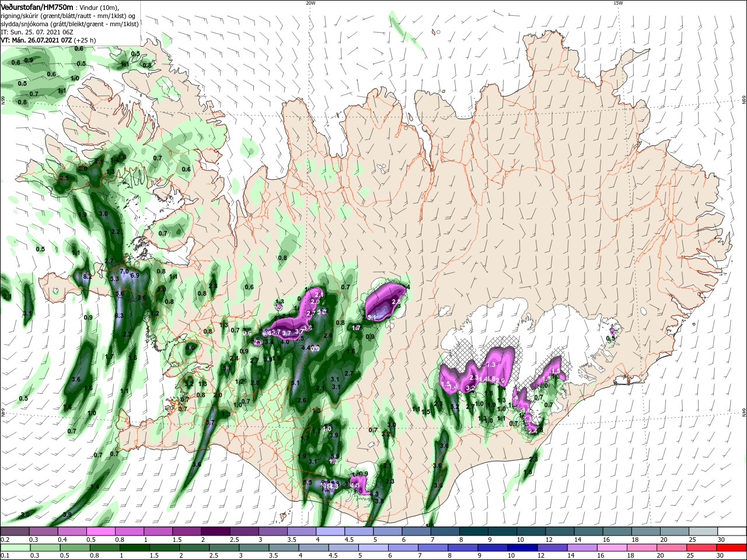Click the 'IT: Sun. 25. 07. 2021 06Z' line

(x=36, y=32)
